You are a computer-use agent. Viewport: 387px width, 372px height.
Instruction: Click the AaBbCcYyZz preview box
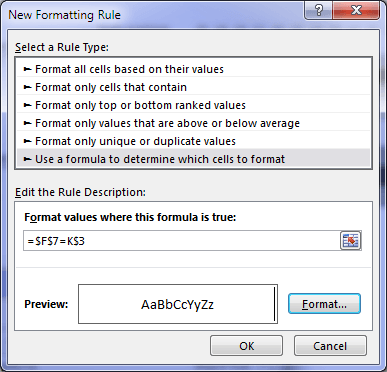tap(178, 304)
